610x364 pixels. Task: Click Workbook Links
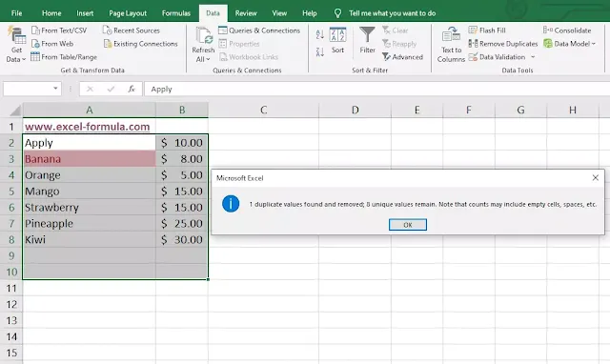pos(249,57)
